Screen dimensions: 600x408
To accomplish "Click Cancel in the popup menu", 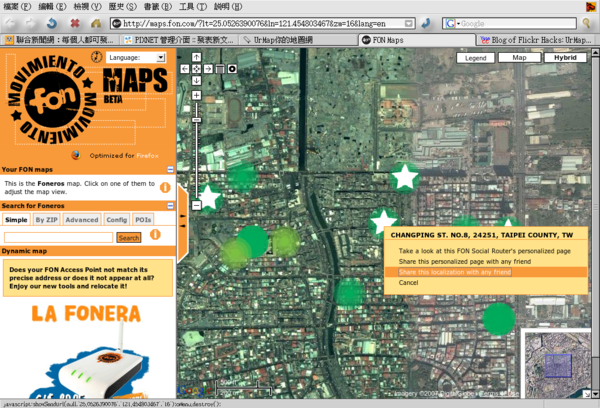I will [x=408, y=282].
